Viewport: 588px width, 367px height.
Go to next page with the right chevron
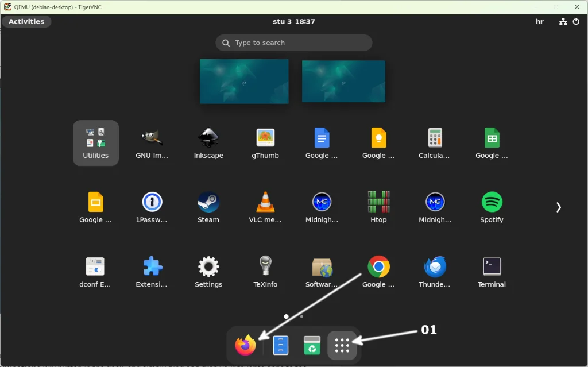pyautogui.click(x=558, y=207)
